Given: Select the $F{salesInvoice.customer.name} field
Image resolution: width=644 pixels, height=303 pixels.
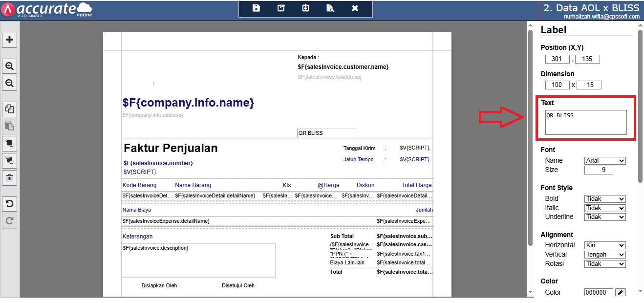Looking at the screenshot, I should click(x=343, y=67).
